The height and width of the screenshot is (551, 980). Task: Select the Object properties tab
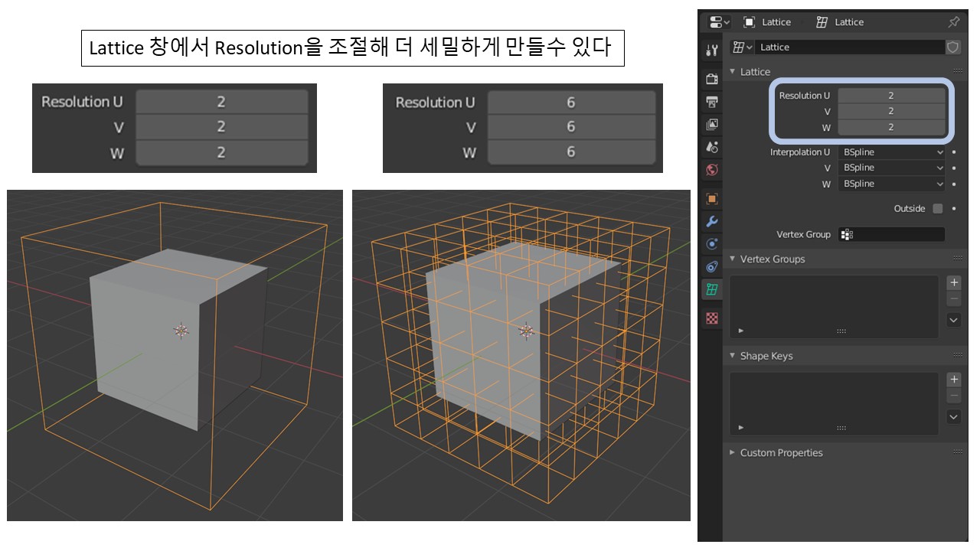711,197
